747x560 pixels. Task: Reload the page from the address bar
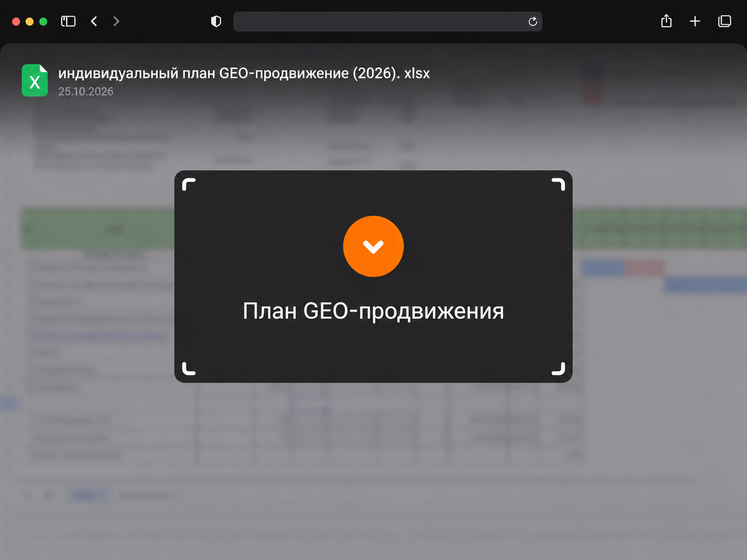tap(533, 22)
